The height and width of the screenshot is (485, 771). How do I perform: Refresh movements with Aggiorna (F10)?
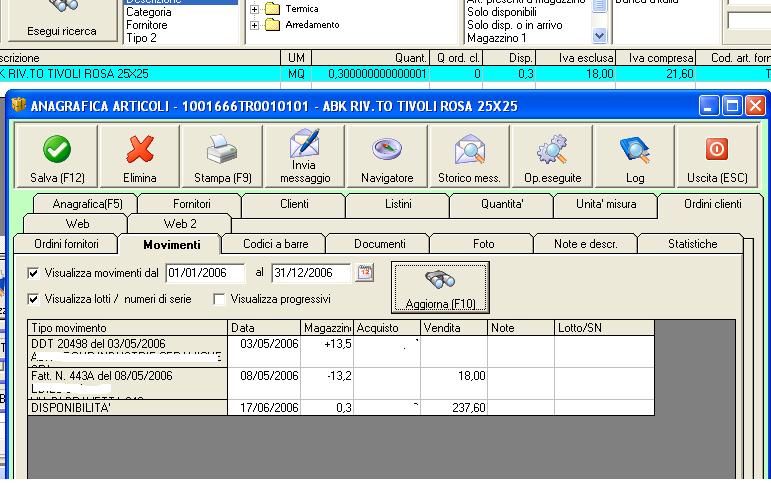coord(440,287)
